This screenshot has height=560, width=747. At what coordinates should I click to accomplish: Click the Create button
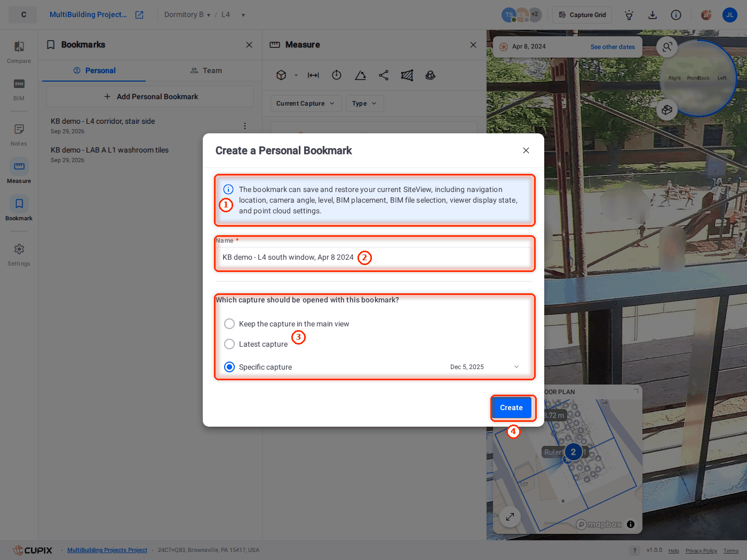(512, 407)
